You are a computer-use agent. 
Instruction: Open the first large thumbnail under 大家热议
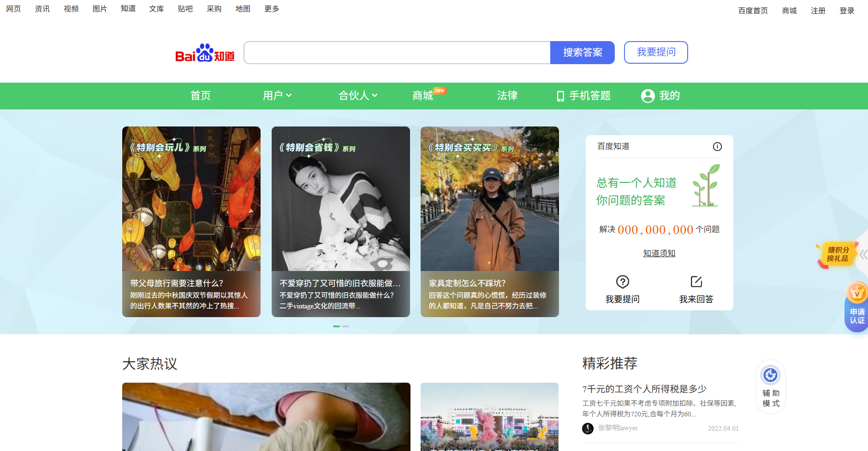pyautogui.click(x=266, y=417)
